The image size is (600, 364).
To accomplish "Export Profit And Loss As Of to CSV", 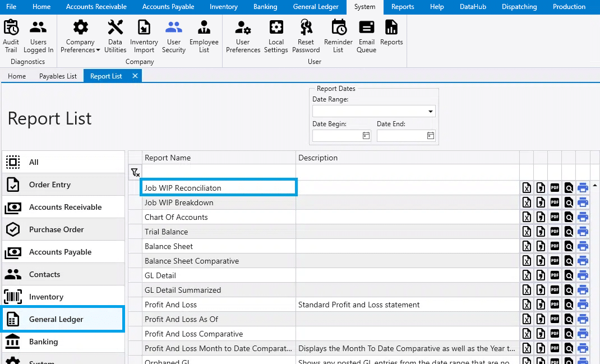I will coord(541,319).
